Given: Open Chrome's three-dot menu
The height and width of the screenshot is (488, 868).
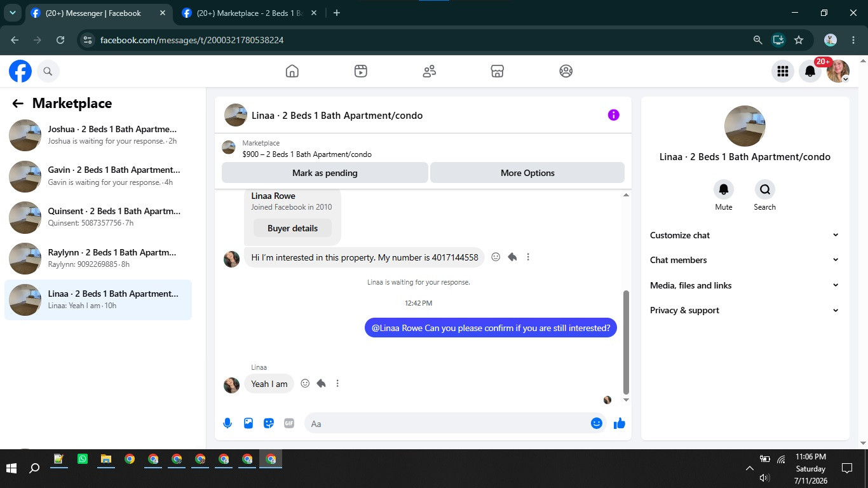Looking at the screenshot, I should (x=853, y=40).
